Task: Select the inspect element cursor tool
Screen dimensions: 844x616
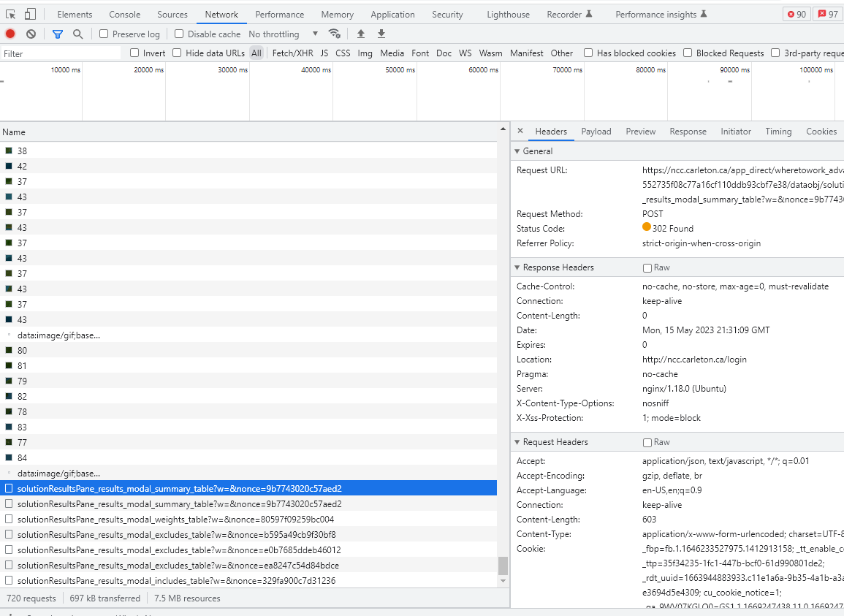Action: (10, 13)
